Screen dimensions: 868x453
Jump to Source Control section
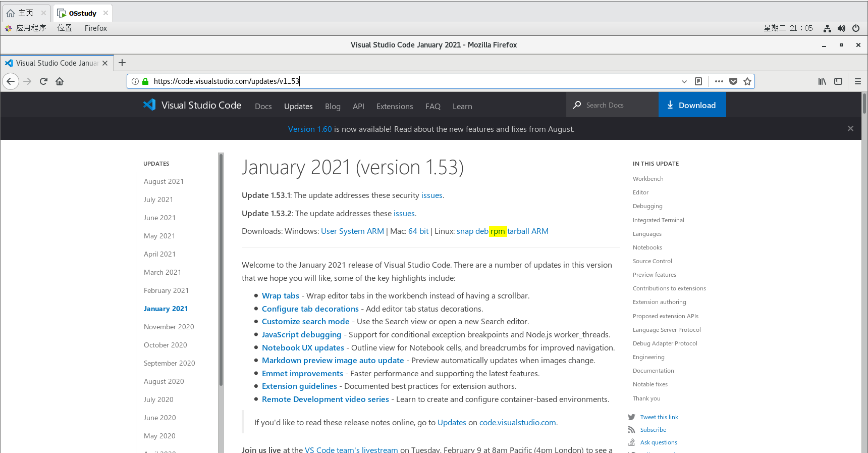pos(652,261)
